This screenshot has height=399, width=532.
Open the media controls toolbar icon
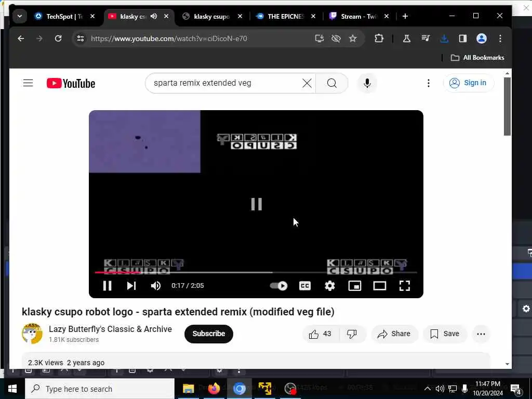425,38
